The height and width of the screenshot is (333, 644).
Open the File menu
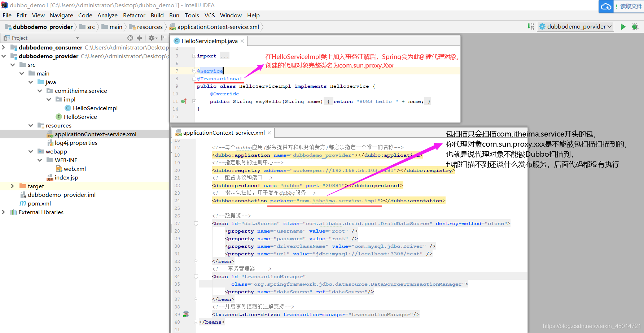(x=7, y=15)
